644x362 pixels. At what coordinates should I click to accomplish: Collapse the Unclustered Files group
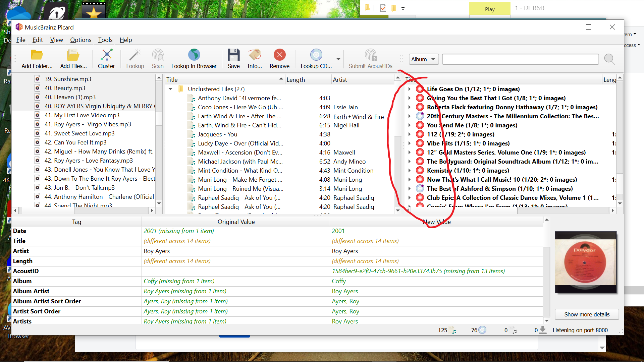(x=170, y=89)
